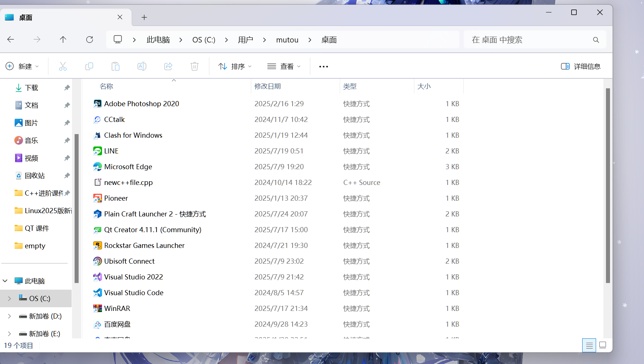Refresh the current folder view
The height and width of the screenshot is (364, 644).
click(x=90, y=40)
